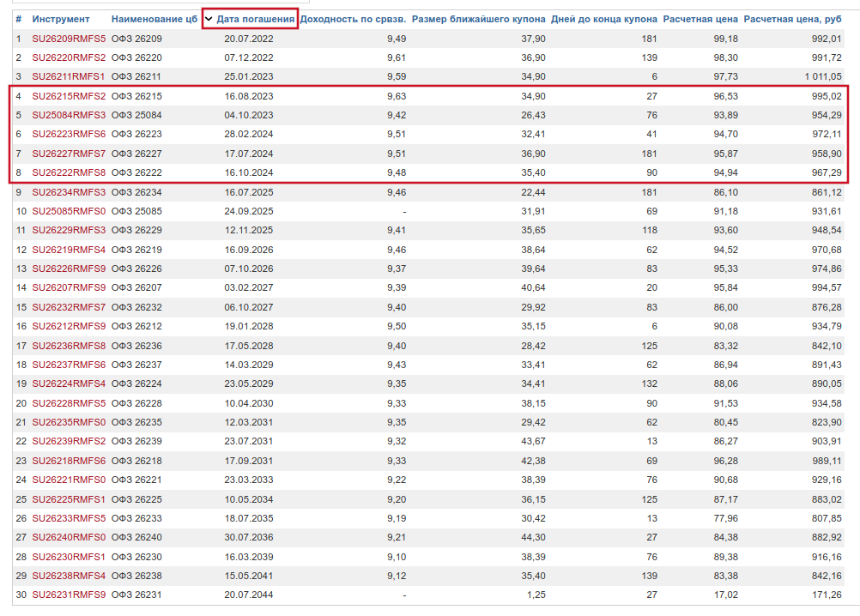Open instrument SU26220RMFS2

pyautogui.click(x=69, y=57)
